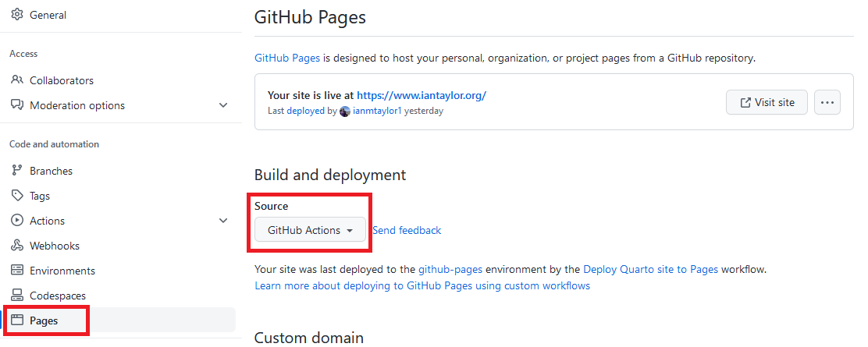Click the Send feedback link
The height and width of the screenshot is (347, 868).
(407, 230)
